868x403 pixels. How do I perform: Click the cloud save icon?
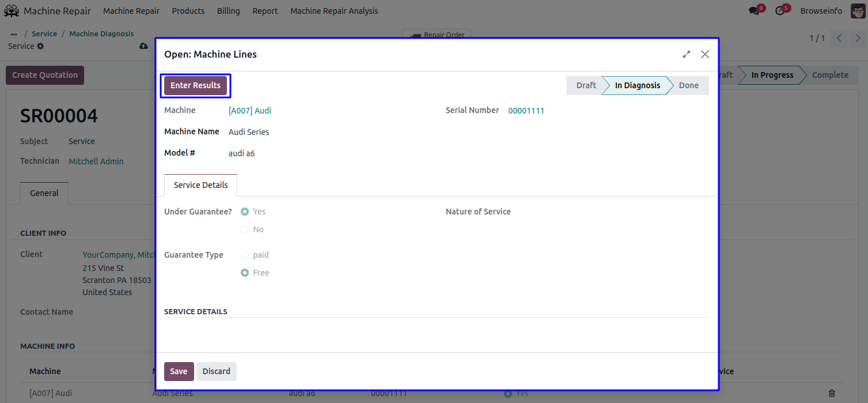click(143, 46)
